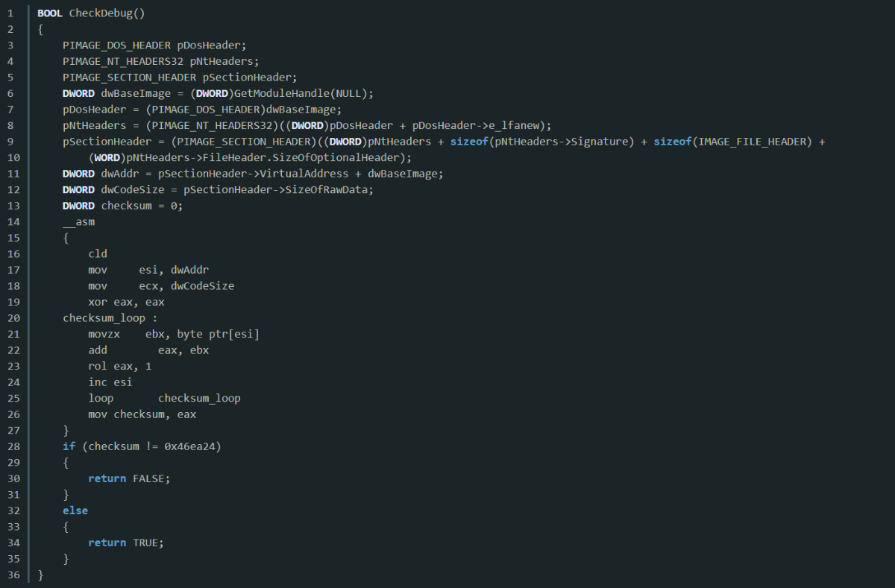Click the BOOL return type keyword
895x588 pixels.
pyautogui.click(x=50, y=13)
